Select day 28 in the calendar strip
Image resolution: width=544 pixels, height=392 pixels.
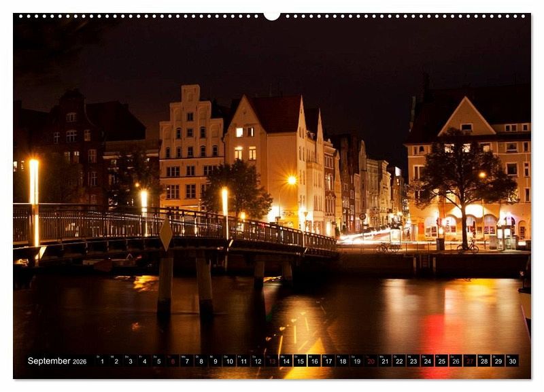click(x=484, y=361)
